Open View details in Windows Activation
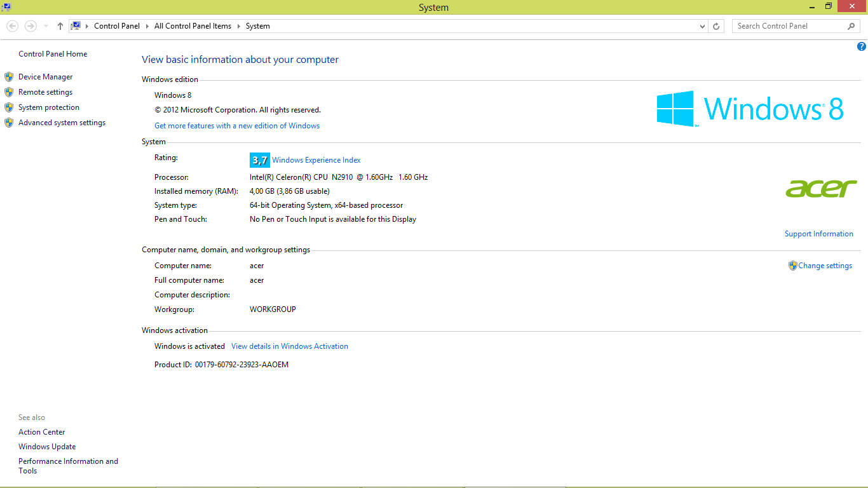 (x=289, y=346)
